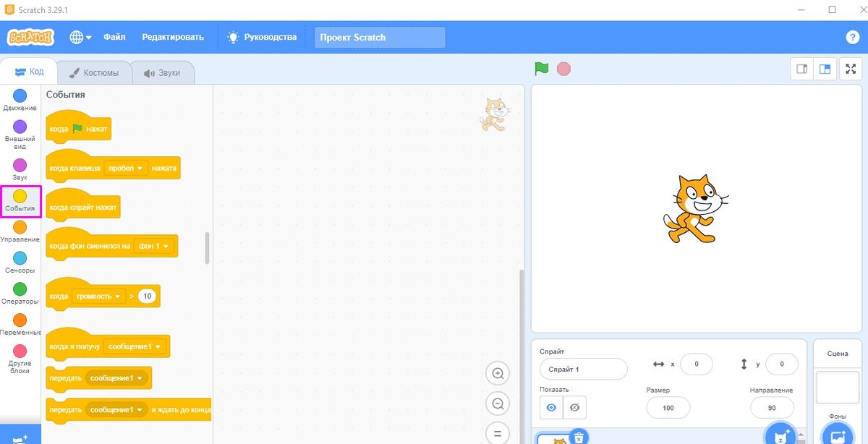Click the project title field Проект Scratch
868x444 pixels.
[x=380, y=38]
